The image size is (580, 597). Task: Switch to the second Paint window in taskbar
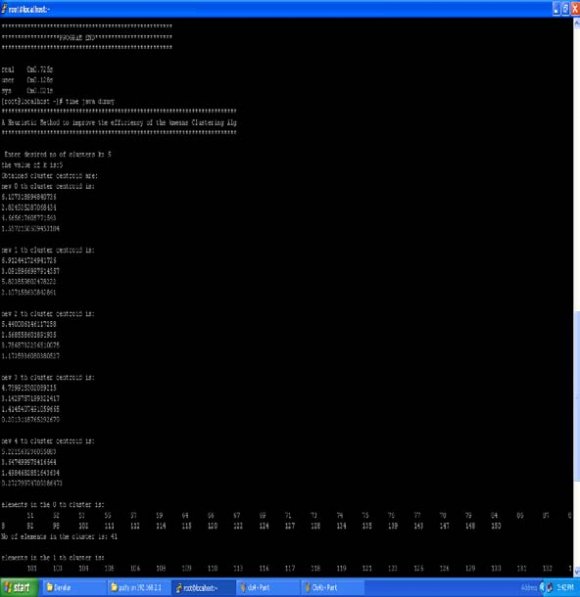332,587
